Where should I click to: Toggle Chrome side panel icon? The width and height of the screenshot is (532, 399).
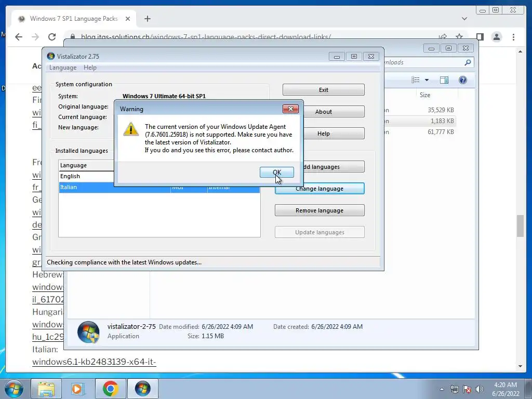(x=480, y=37)
